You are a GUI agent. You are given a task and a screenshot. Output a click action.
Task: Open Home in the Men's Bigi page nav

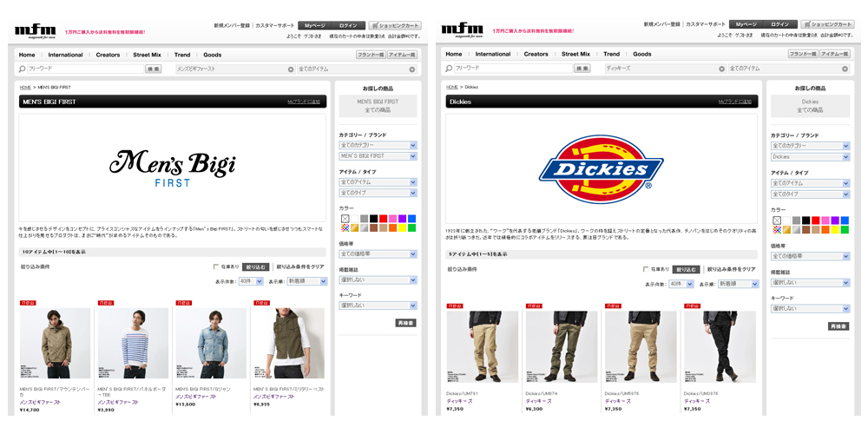click(x=27, y=55)
